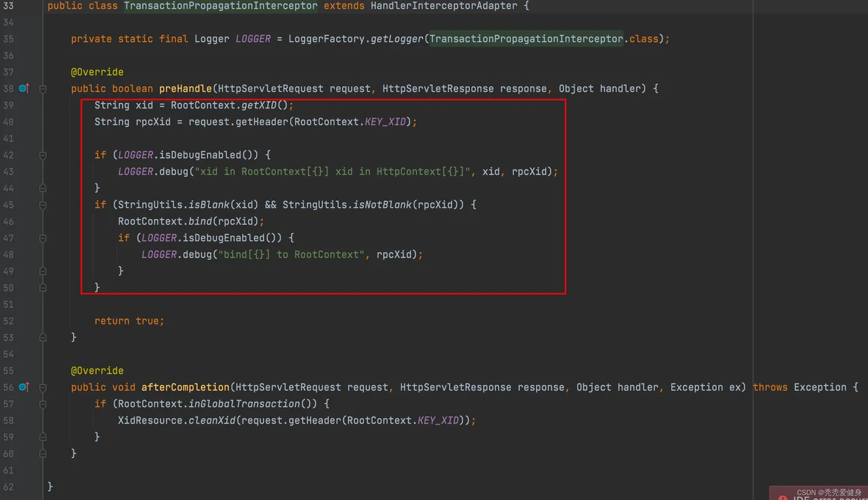The width and height of the screenshot is (868, 500).
Task: Click the fold end marker on line 49
Action: 43,271
